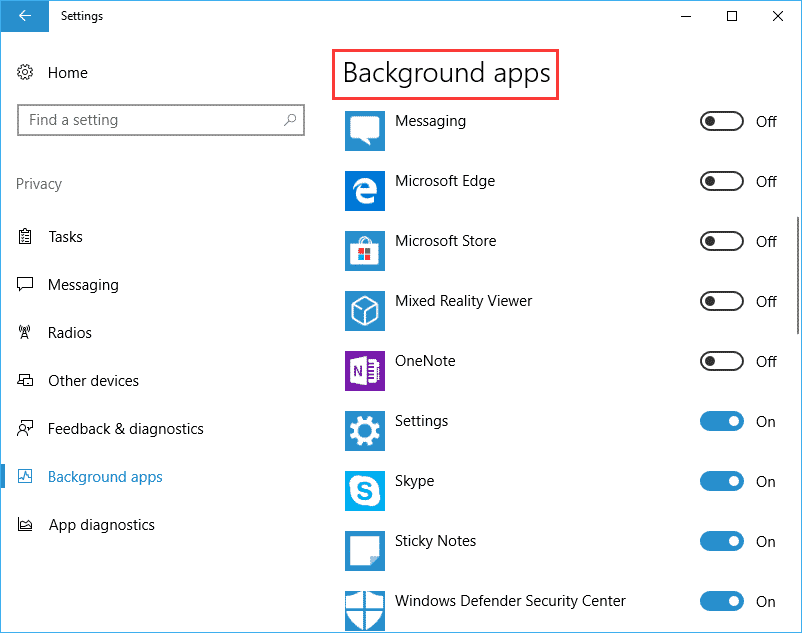The height and width of the screenshot is (633, 802).
Task: Click the Radios antenna icon
Action: [25, 332]
